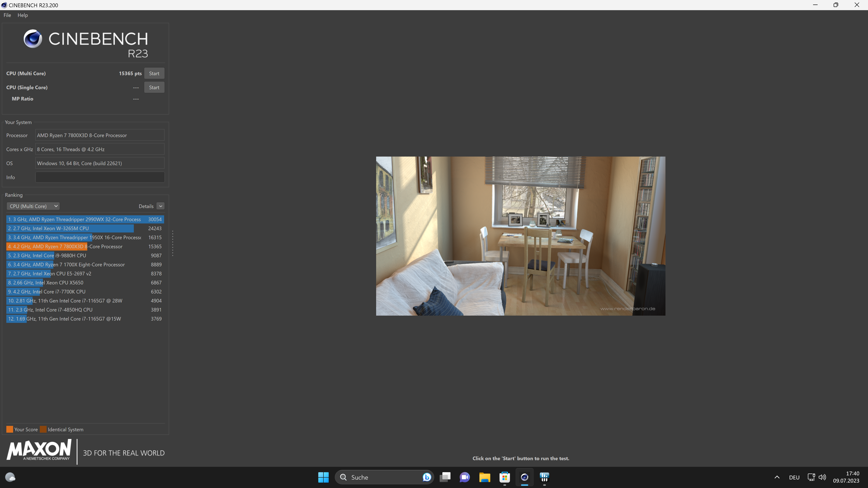Open the volume control tray icon
Screen dimensions: 868x488
(822, 477)
